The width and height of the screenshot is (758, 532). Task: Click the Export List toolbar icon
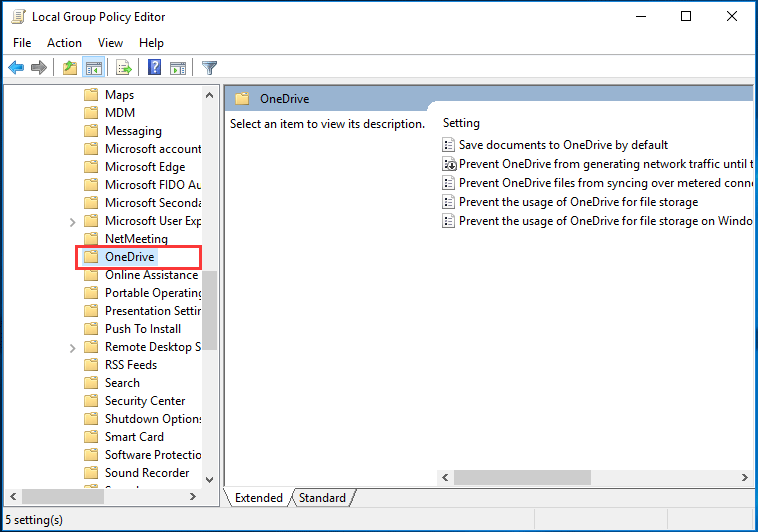pyautogui.click(x=124, y=68)
